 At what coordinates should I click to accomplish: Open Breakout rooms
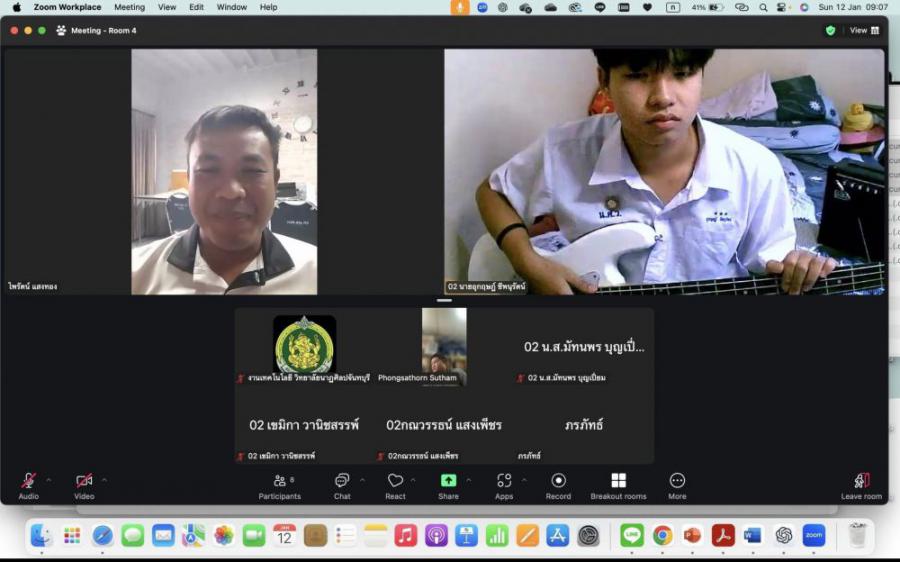(618, 481)
